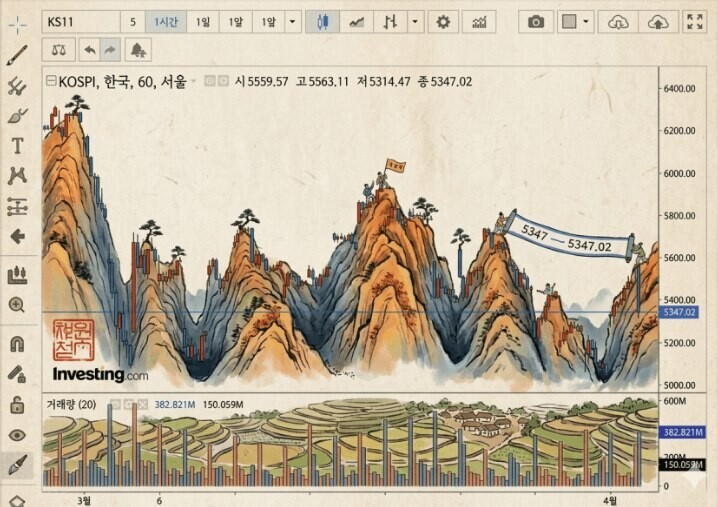The height and width of the screenshot is (507, 718).
Task: Undo the last chart action
Action: click(x=90, y=50)
